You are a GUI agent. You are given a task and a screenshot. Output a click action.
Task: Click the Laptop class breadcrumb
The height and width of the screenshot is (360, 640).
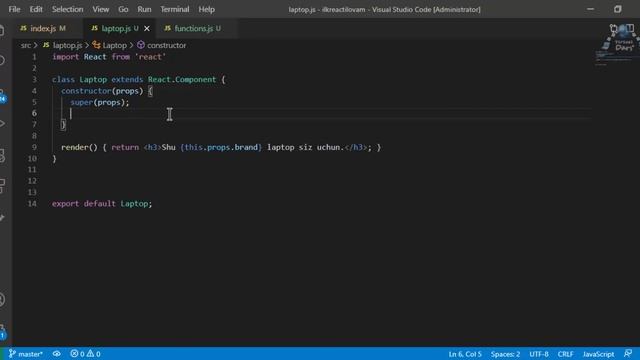pyautogui.click(x=110, y=45)
